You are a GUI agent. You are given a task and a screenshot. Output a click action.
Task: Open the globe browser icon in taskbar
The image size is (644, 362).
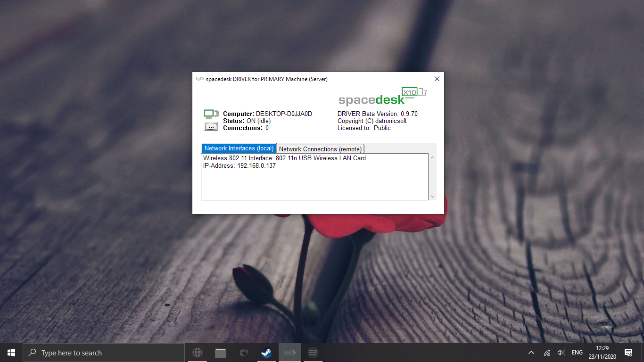(x=198, y=353)
